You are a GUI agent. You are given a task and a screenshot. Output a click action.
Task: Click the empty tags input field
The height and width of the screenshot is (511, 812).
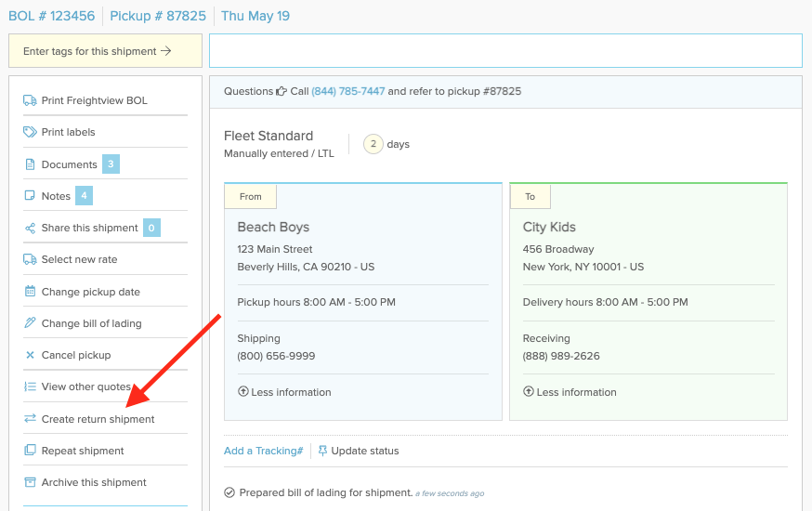pos(505,51)
